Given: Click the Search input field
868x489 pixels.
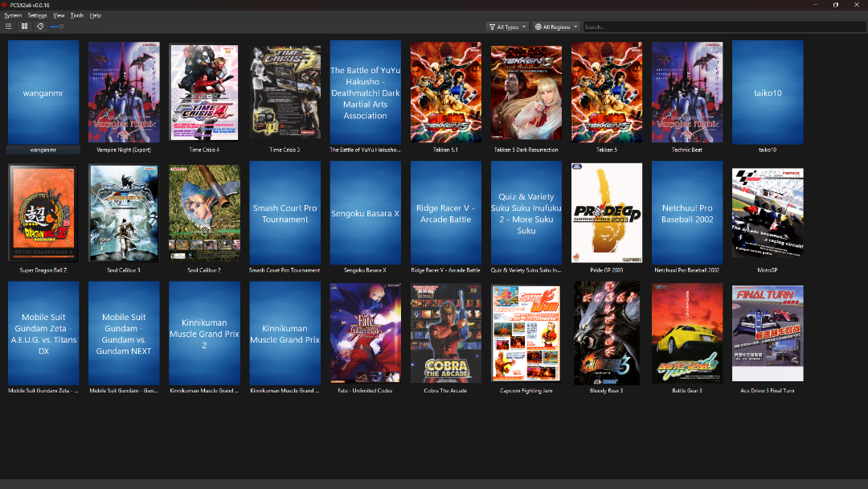Looking at the screenshot, I should pyautogui.click(x=724, y=27).
